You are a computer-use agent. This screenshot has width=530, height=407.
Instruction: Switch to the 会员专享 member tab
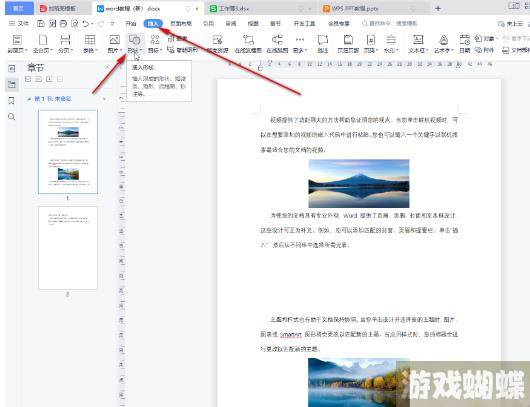point(339,23)
